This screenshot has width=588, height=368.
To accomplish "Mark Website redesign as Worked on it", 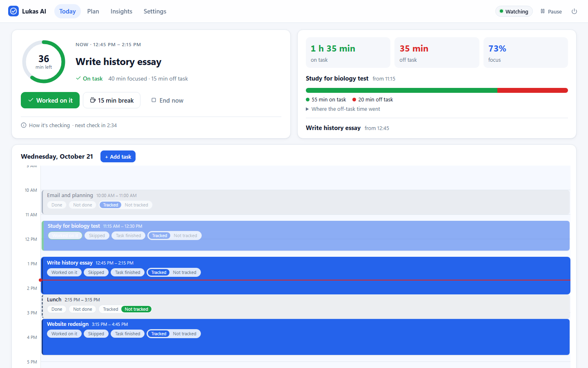I will 64,334.
